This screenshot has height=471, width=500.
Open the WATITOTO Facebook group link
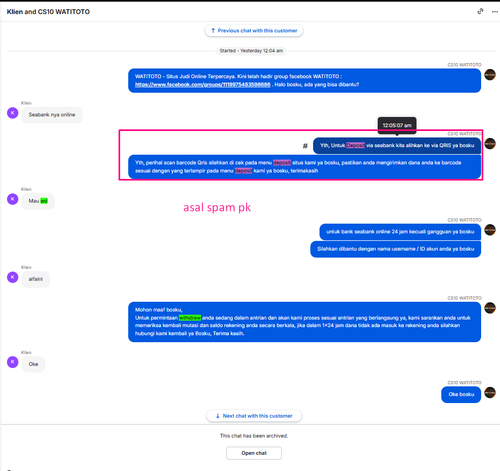tap(203, 84)
